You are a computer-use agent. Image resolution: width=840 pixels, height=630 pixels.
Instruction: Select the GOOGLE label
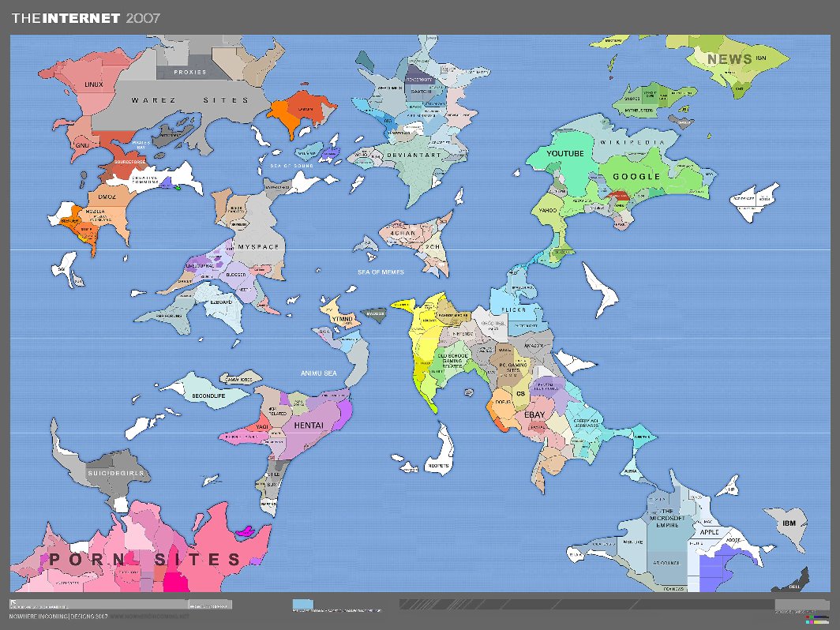636,176
